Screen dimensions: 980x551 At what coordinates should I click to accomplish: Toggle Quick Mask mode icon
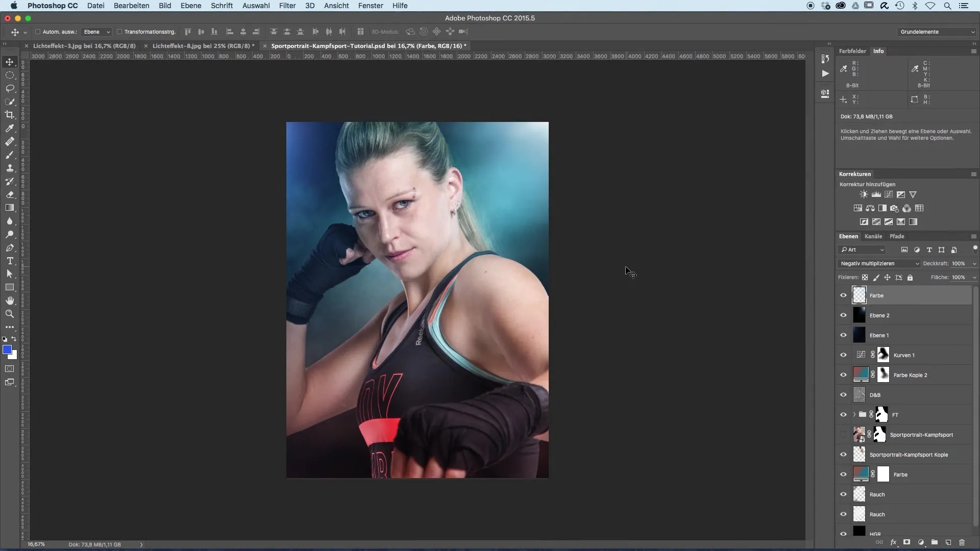pyautogui.click(x=10, y=368)
